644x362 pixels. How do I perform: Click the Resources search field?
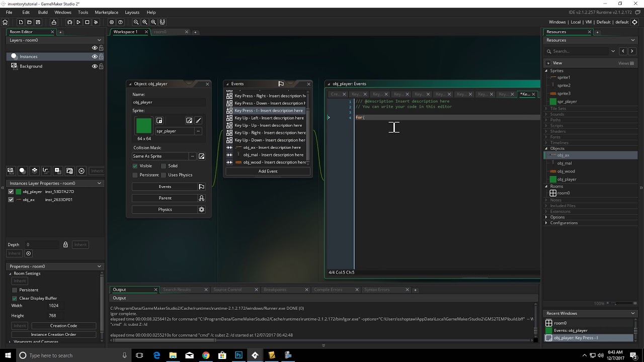(x=580, y=51)
